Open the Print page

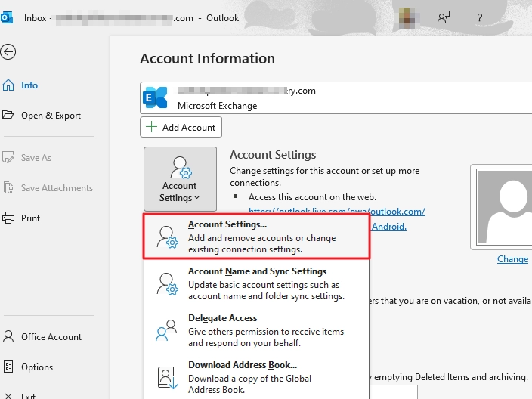click(x=30, y=218)
